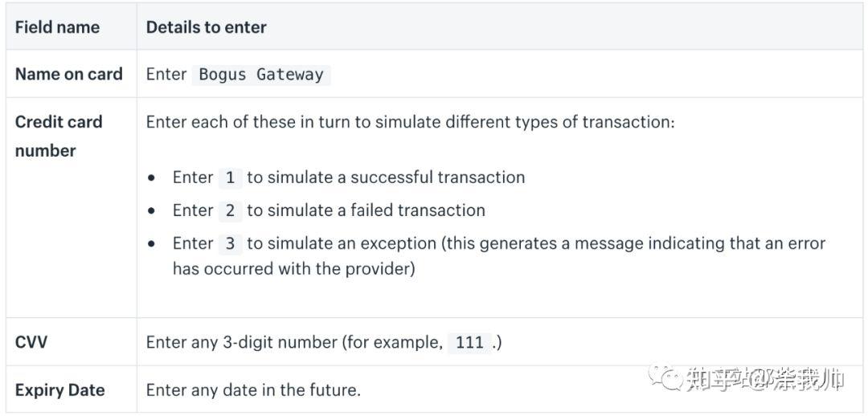Click the text 'Enter any date in the future'
This screenshot has height=416, width=868.
253,390
